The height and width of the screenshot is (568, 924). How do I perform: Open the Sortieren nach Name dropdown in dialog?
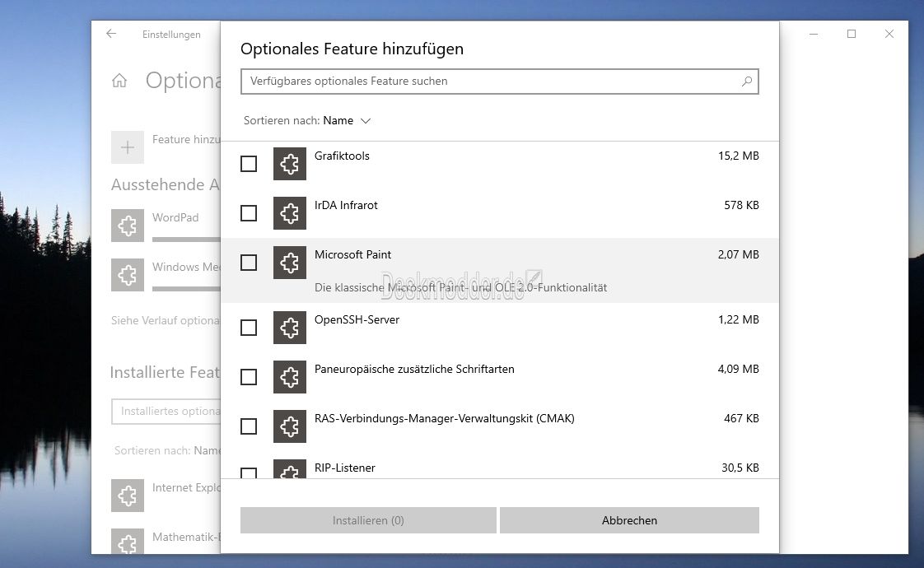[307, 121]
